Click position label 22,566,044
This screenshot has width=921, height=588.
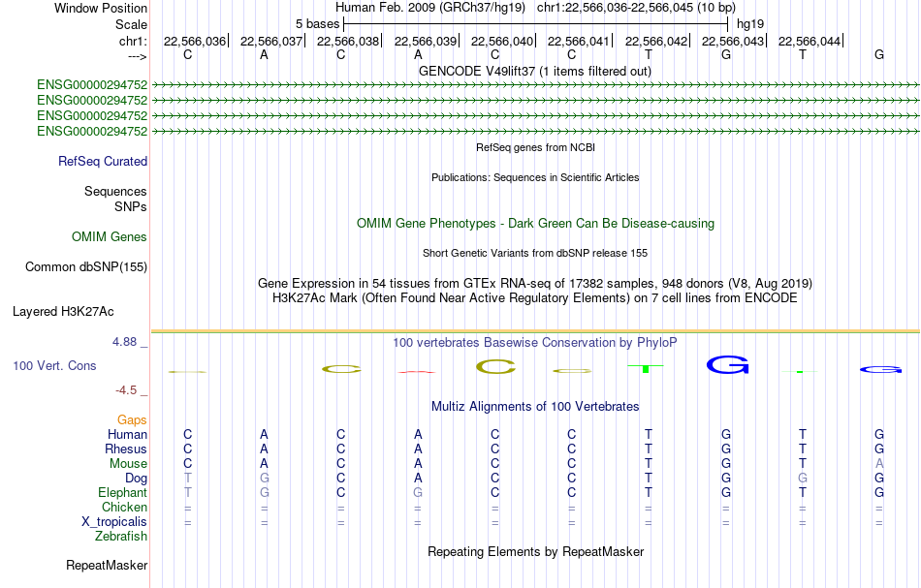coord(810,41)
